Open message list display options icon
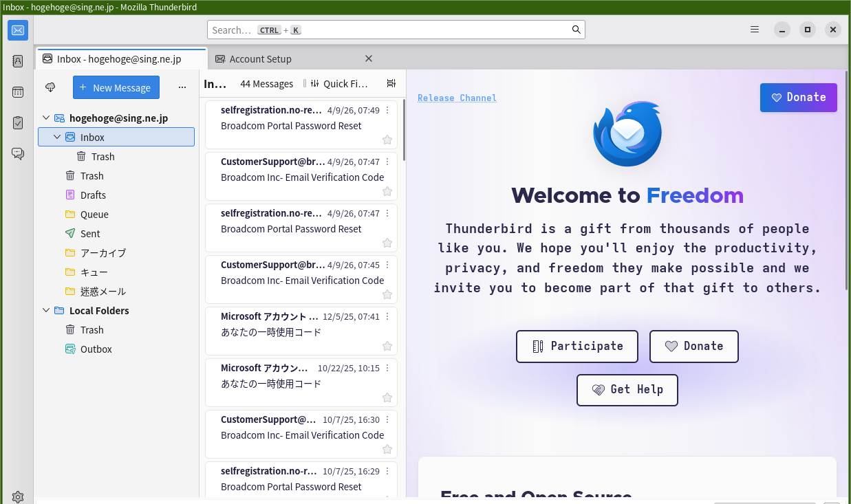Image resolution: width=851 pixels, height=504 pixels. [391, 83]
